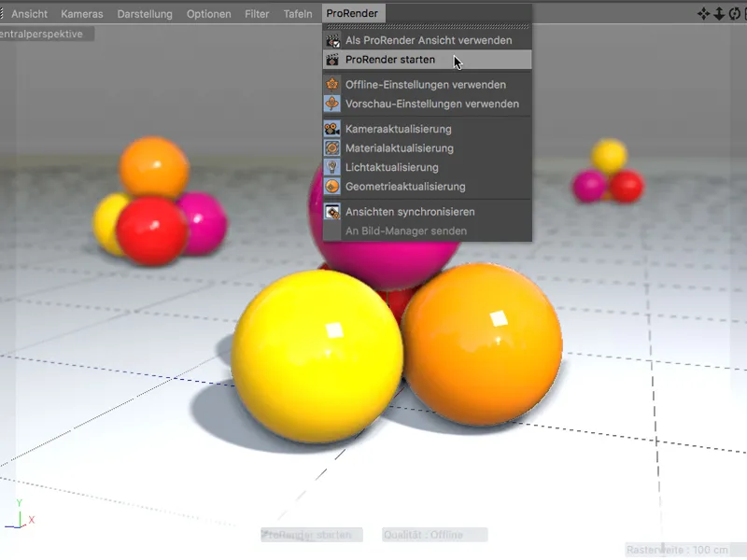Click the Offline-Einstellungen orange icon
Screen dimensions: 747x560
(332, 85)
